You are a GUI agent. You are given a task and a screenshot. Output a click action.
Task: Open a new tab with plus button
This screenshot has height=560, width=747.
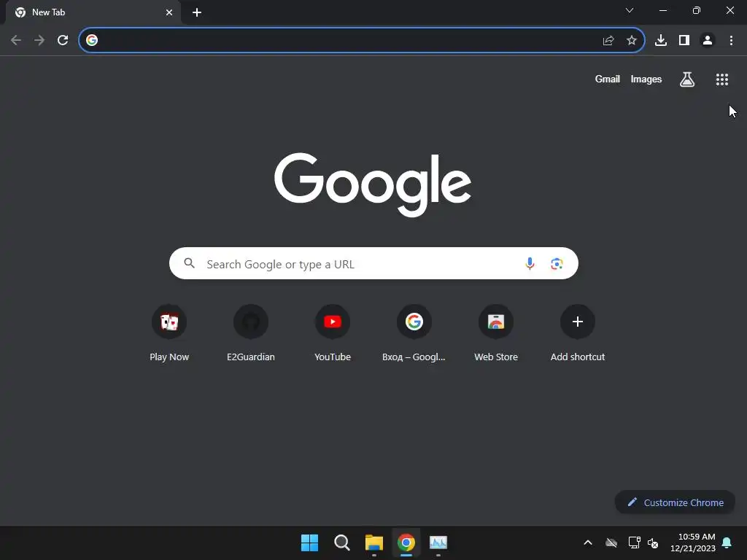(x=197, y=12)
